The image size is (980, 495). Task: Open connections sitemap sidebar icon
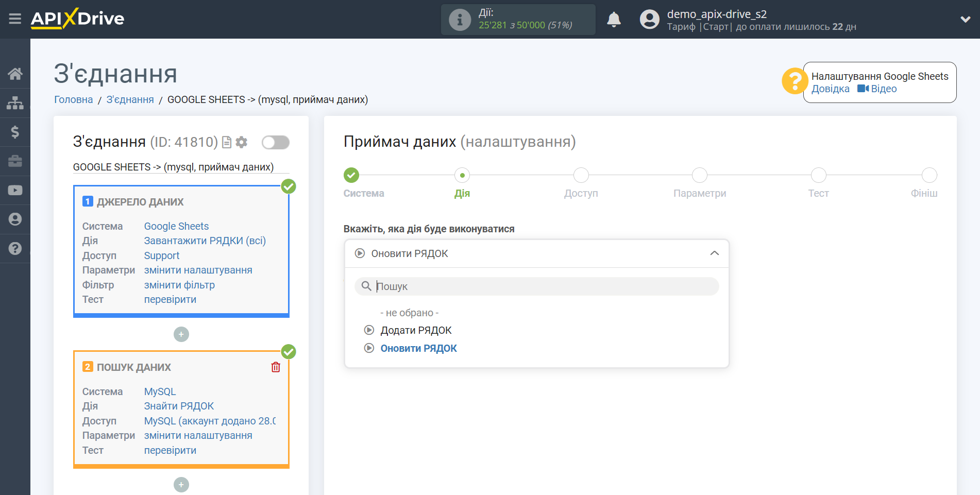click(15, 103)
